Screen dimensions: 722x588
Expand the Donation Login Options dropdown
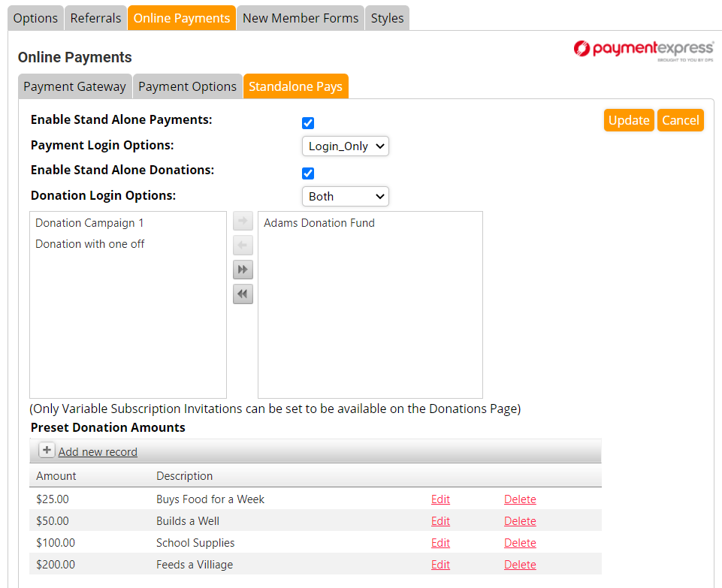345,196
